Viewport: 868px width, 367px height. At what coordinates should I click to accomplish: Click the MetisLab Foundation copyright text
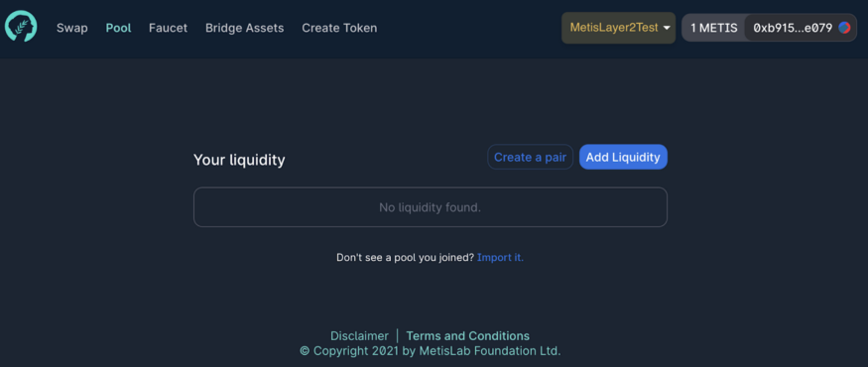click(x=431, y=351)
